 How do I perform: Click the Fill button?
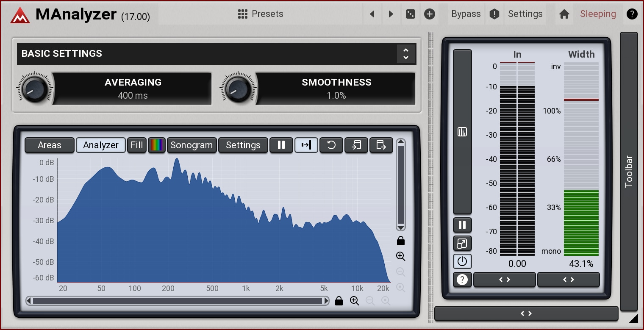pos(136,145)
